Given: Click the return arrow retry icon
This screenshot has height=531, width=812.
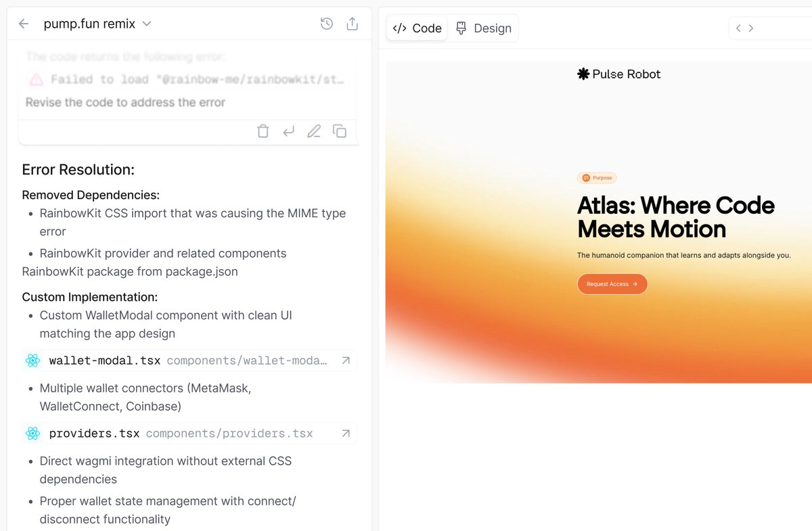Looking at the screenshot, I should 288,131.
